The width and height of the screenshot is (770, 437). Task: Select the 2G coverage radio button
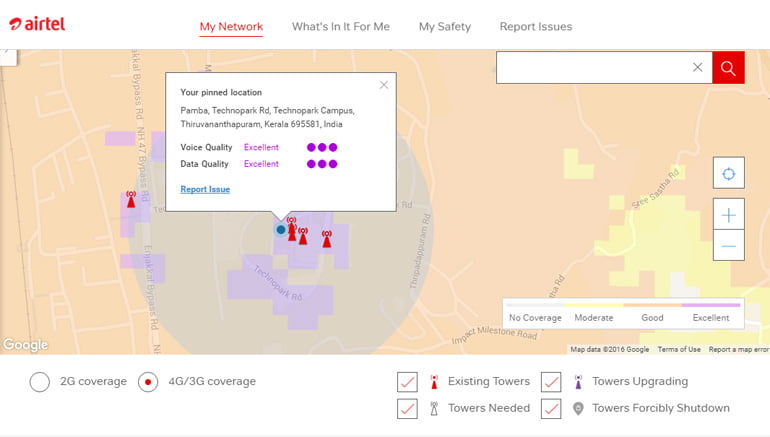tap(40, 382)
